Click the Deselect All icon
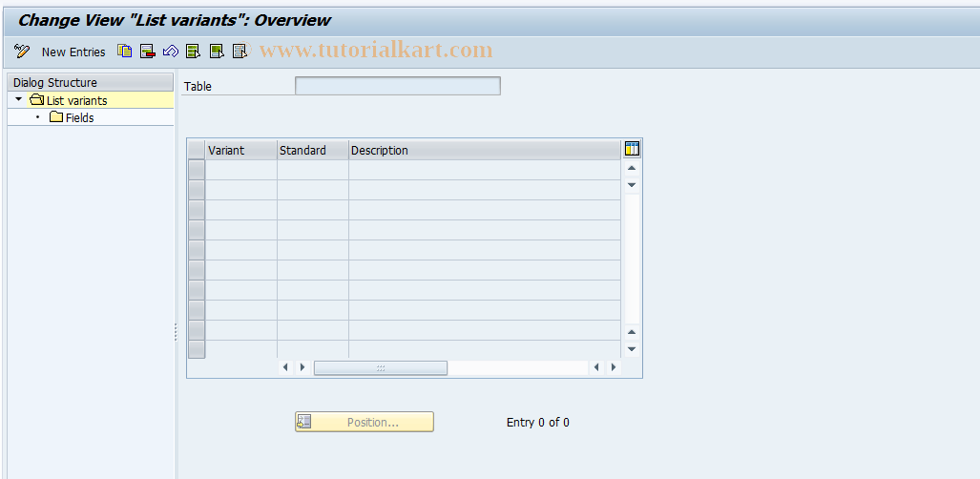Image resolution: width=980 pixels, height=479 pixels. point(240,52)
